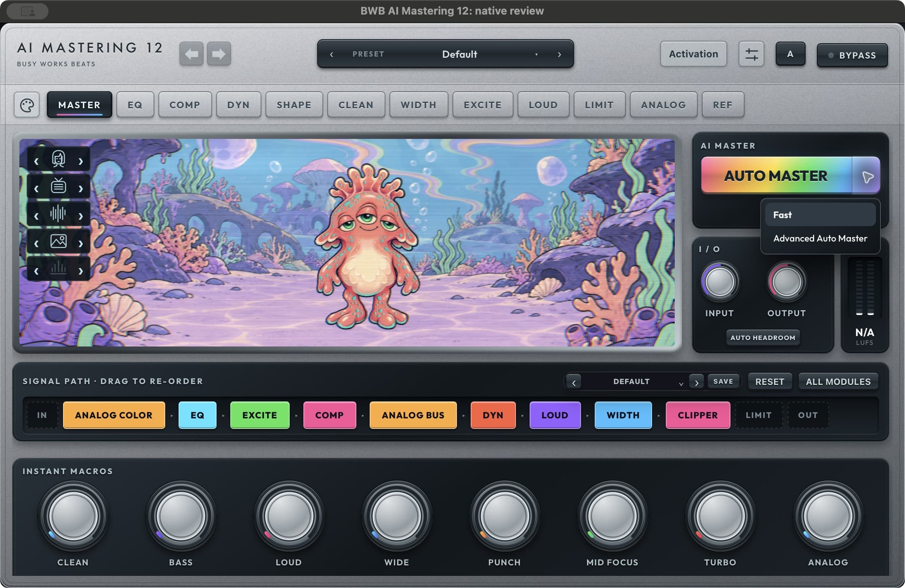The height and width of the screenshot is (588, 905).
Task: Go to next character with right chevron
Action: click(x=81, y=161)
